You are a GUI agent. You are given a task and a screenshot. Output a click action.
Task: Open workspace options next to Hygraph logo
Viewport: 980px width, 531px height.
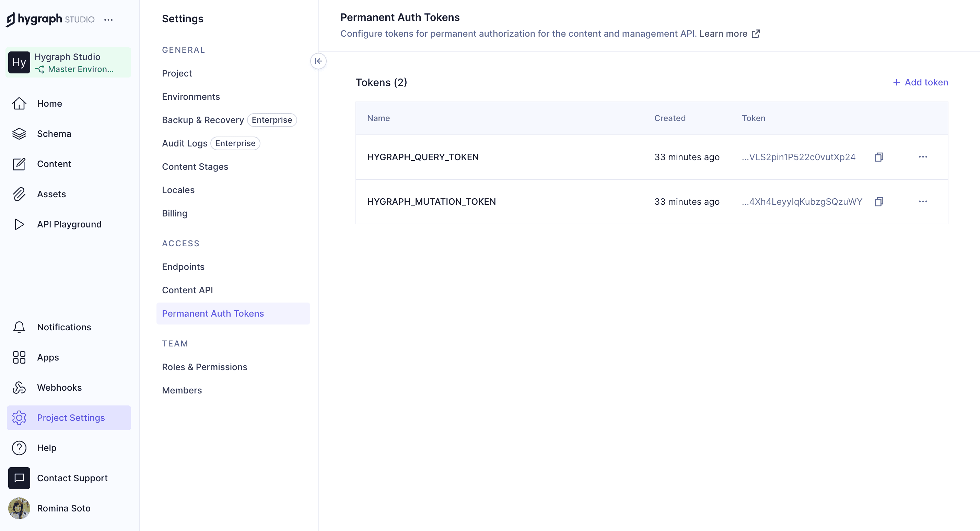[108, 20]
